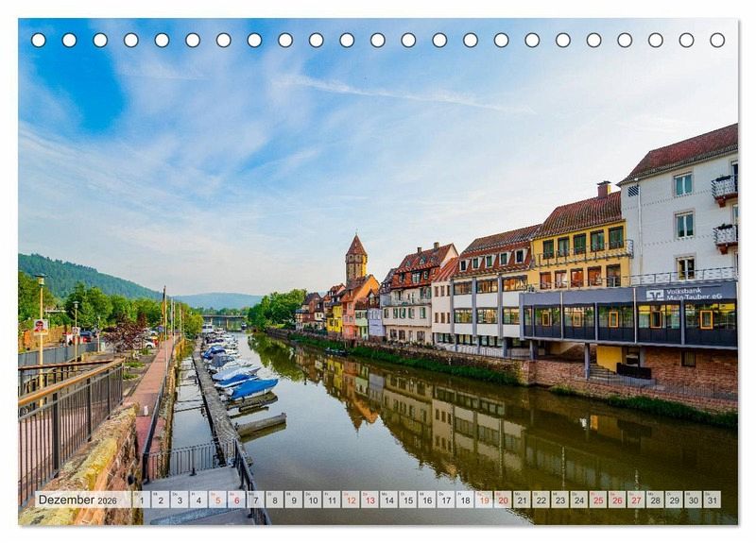Image resolution: width=756 pixels, height=543 pixels.
Task: Click the red date 19
Action: click(484, 500)
